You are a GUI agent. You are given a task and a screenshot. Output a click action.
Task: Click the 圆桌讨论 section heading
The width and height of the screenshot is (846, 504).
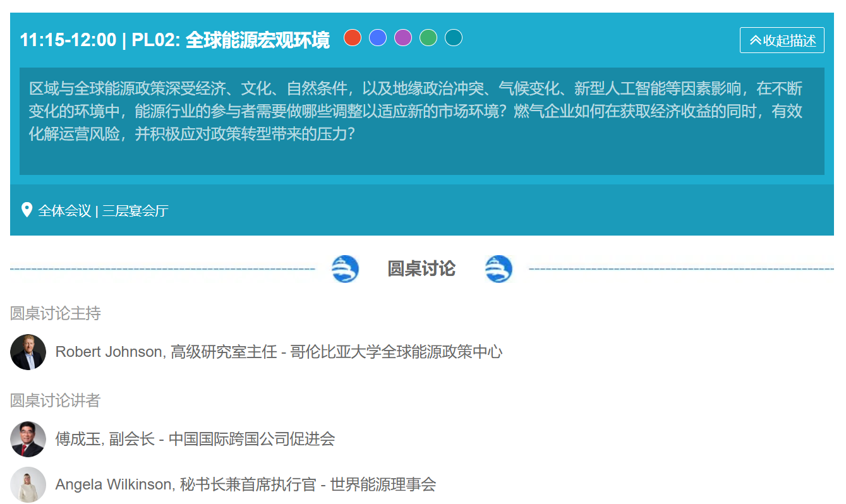click(x=421, y=268)
